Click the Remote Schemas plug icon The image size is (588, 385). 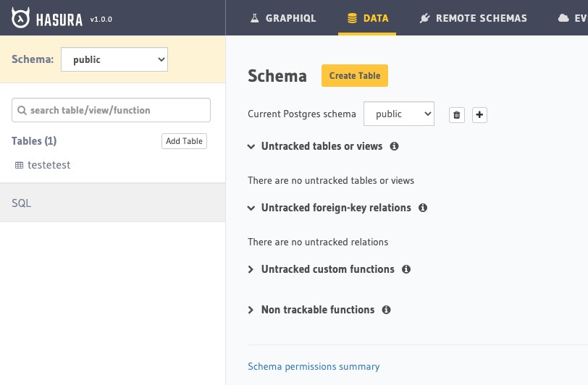coord(424,18)
